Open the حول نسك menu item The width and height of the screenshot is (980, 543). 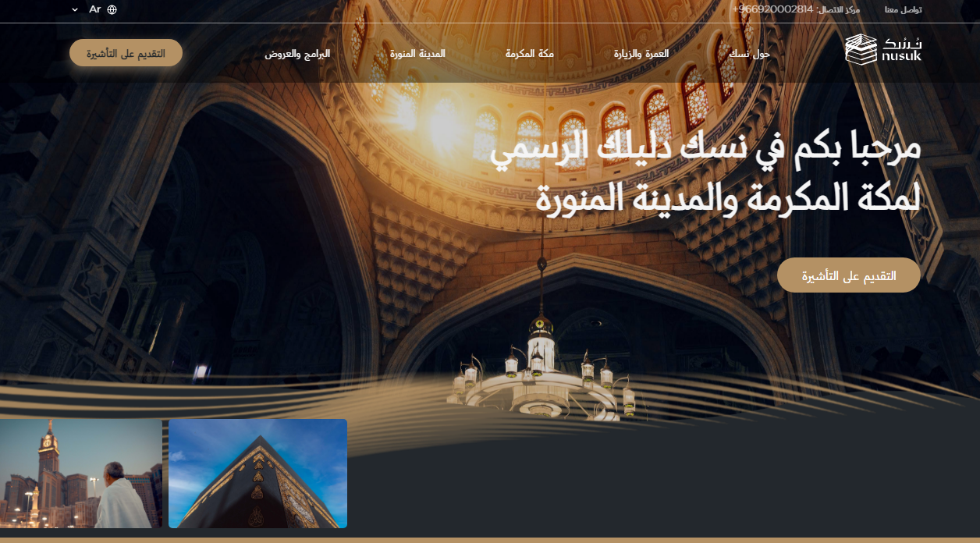(x=749, y=54)
